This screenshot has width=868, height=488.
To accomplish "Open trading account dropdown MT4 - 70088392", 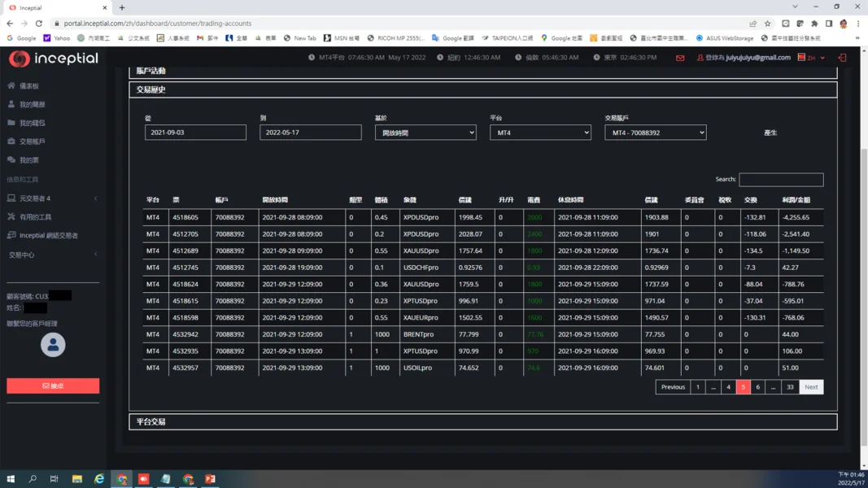I will click(x=655, y=133).
